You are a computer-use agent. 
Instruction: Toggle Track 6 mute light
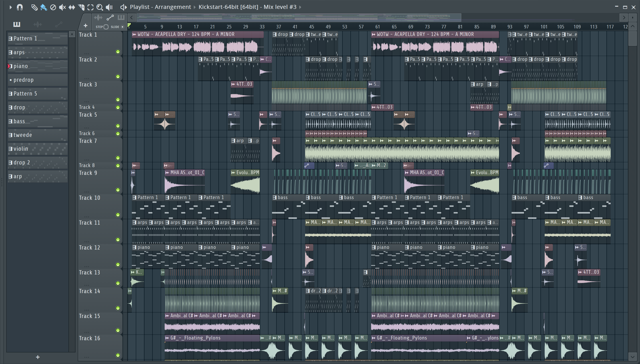click(118, 134)
